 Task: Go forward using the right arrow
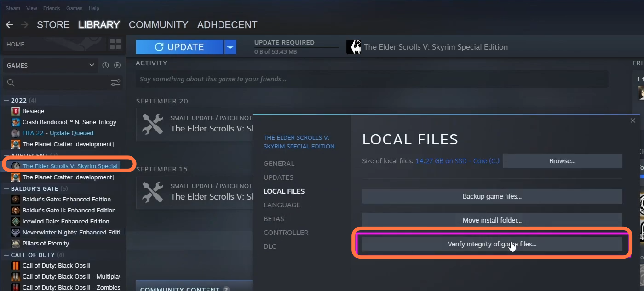click(x=24, y=25)
